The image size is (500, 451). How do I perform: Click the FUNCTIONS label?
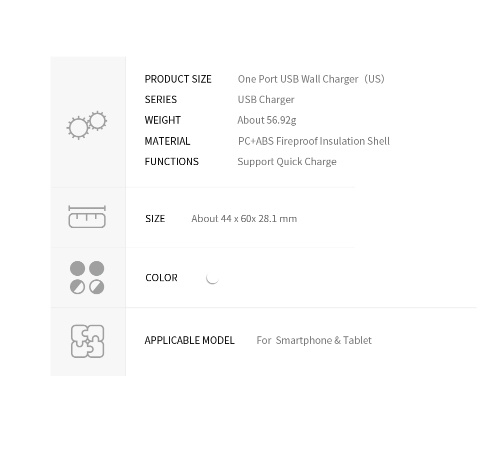click(172, 162)
